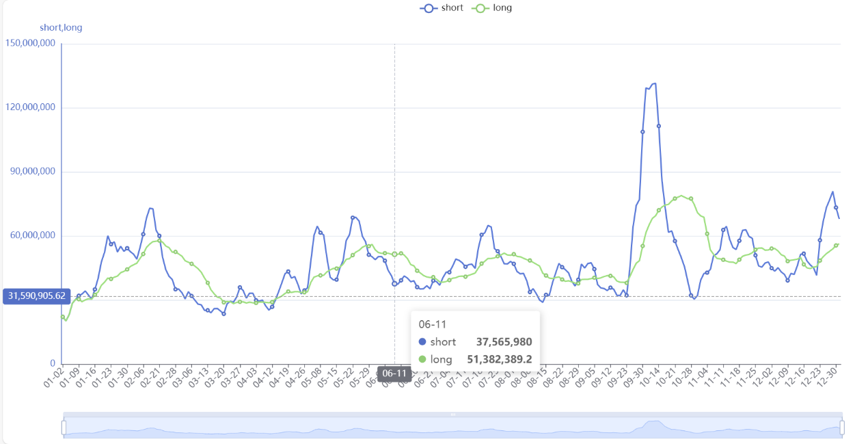Click the 08-22 x-axis label
The image size is (868, 444).
(552, 378)
